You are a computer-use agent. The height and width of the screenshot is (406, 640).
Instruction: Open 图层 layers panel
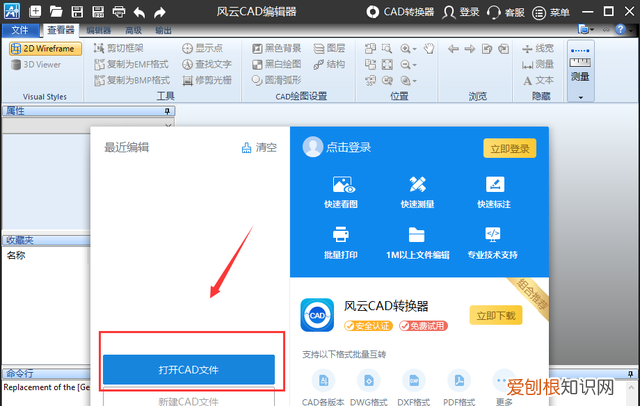click(329, 48)
